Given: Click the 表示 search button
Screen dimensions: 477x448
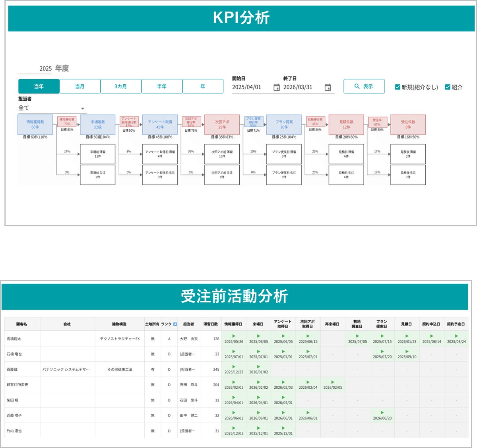Looking at the screenshot, I should [364, 86].
